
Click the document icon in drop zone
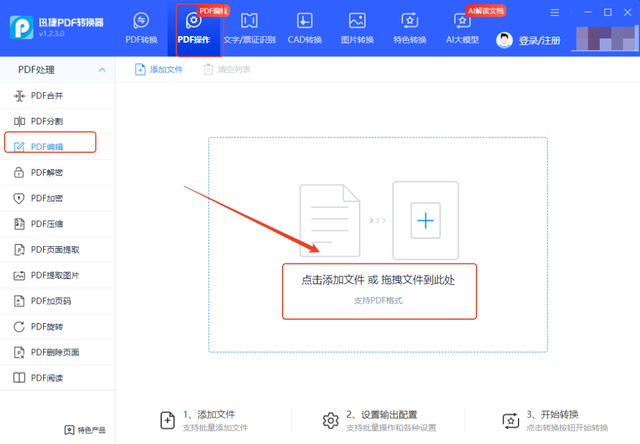tap(330, 220)
